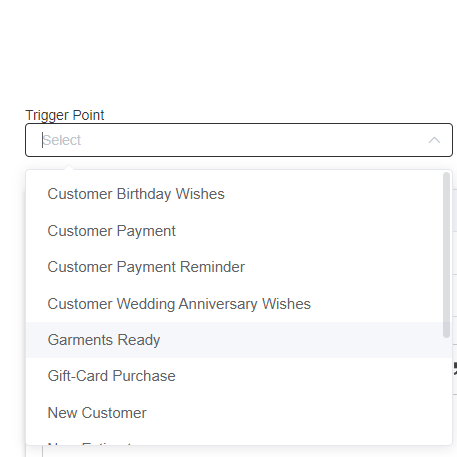Pick New Customer from the list
The width and height of the screenshot is (457, 457).
pos(97,413)
